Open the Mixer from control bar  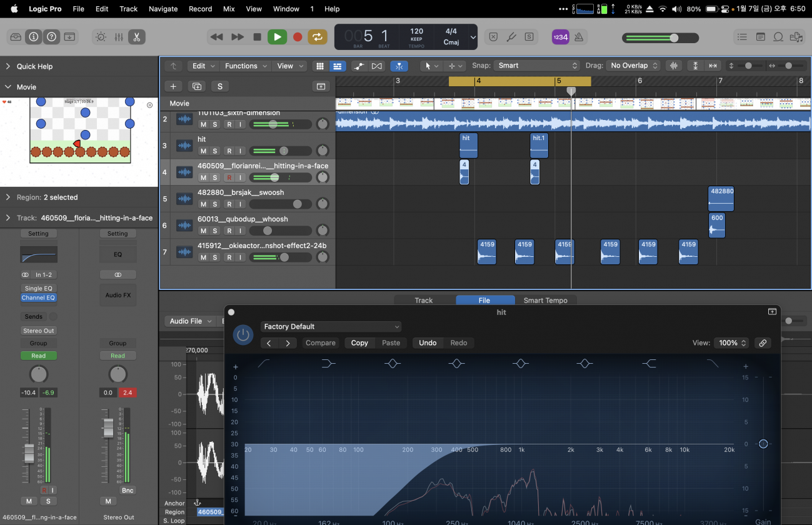[119, 37]
